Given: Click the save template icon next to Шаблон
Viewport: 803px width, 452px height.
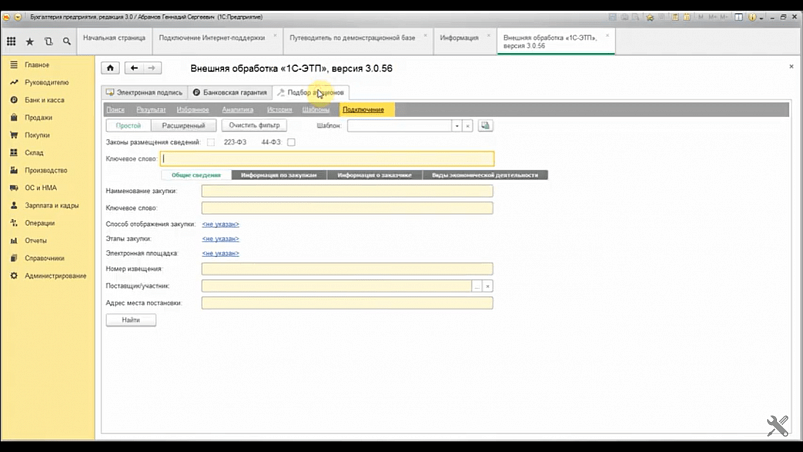Looking at the screenshot, I should point(486,126).
